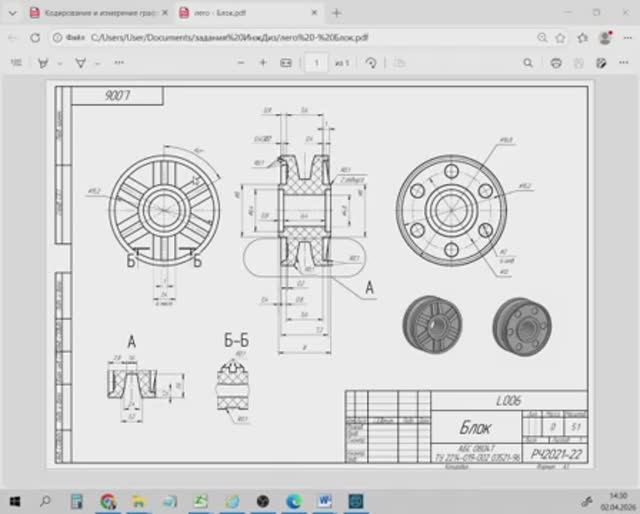Zoom out of the PDF with minus
The height and width of the screenshot is (514, 640).
pyautogui.click(x=241, y=63)
